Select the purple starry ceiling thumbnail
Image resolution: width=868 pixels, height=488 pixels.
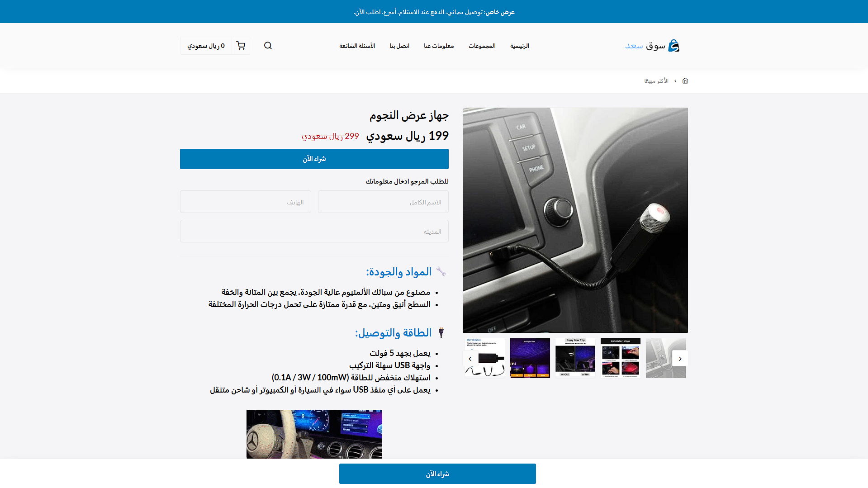point(530,358)
